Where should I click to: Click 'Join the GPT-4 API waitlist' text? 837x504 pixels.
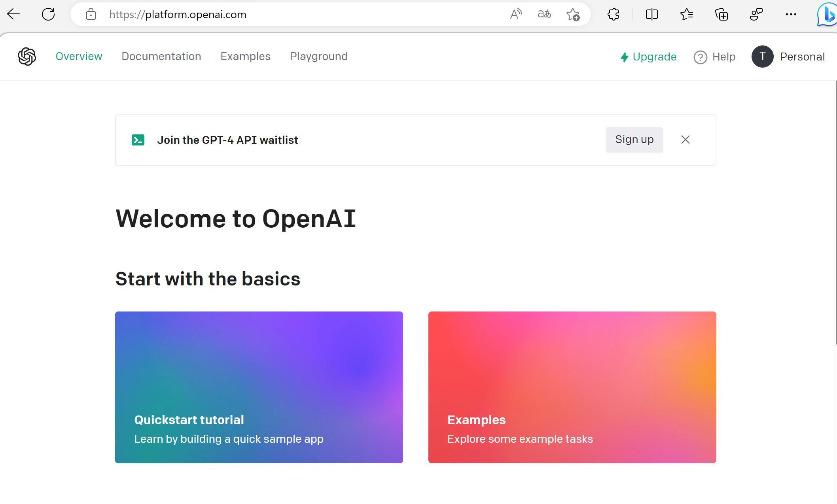(x=227, y=140)
